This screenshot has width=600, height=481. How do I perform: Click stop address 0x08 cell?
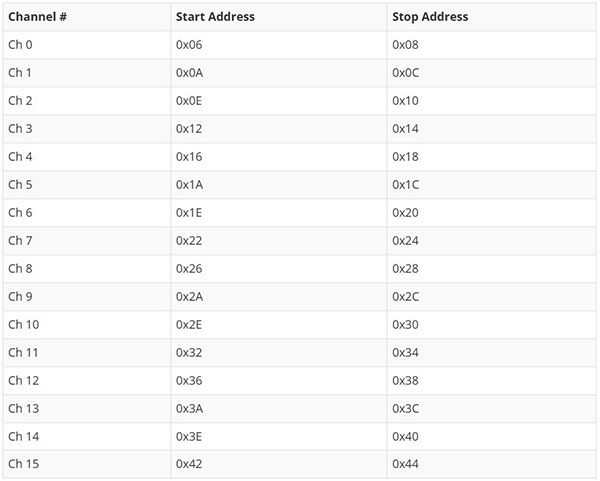click(x=405, y=45)
